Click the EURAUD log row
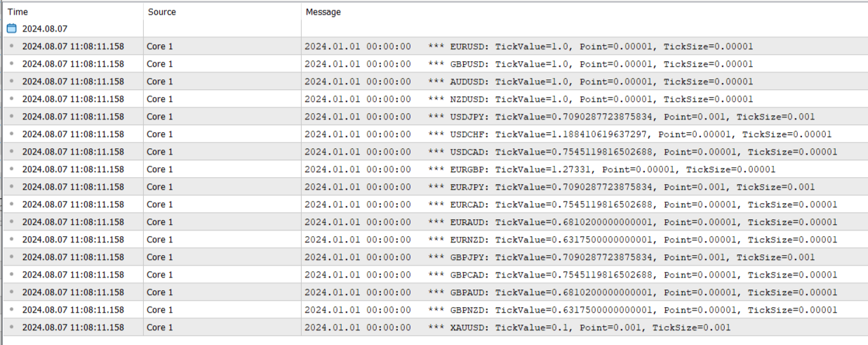 [435, 222]
